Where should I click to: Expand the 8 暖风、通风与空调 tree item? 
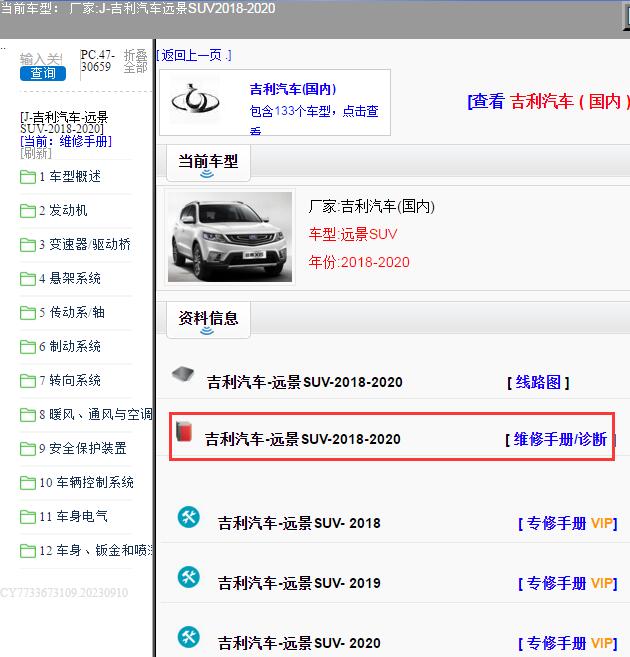[96, 415]
